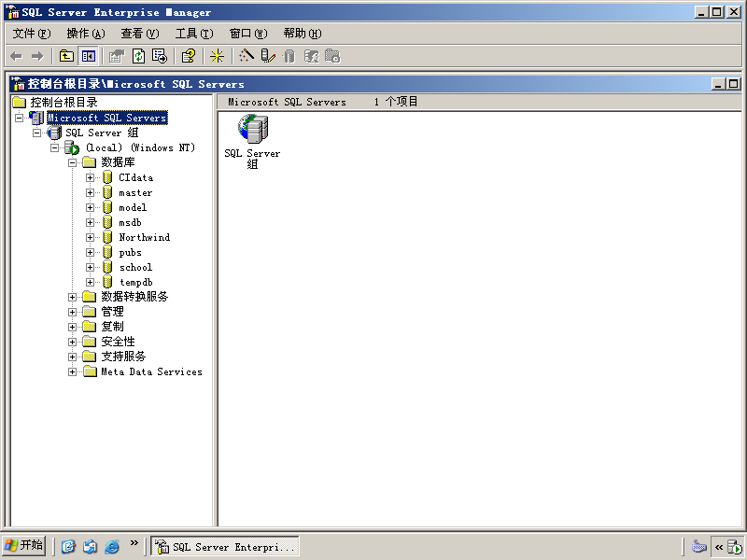
Task: Click the New Database cylinder icon
Action: pos(289,56)
